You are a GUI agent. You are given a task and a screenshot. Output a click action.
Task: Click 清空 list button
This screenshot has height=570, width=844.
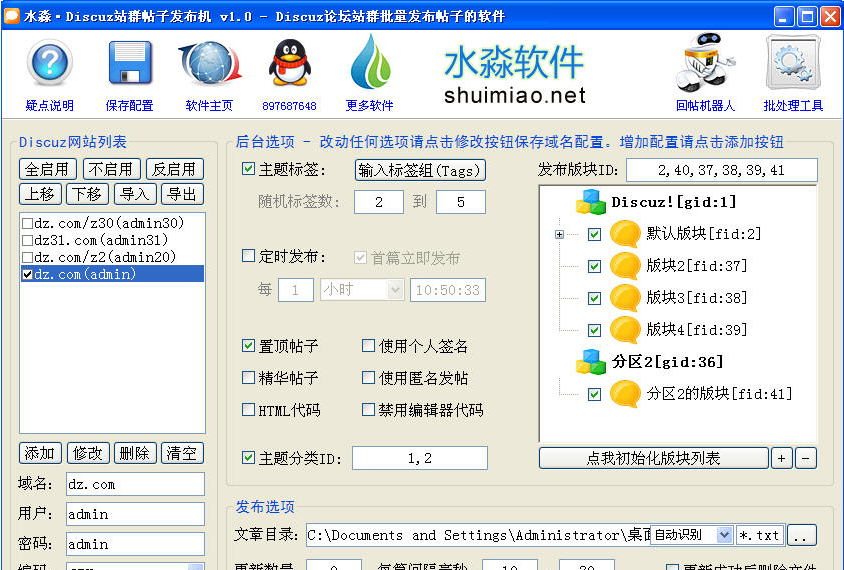point(182,453)
